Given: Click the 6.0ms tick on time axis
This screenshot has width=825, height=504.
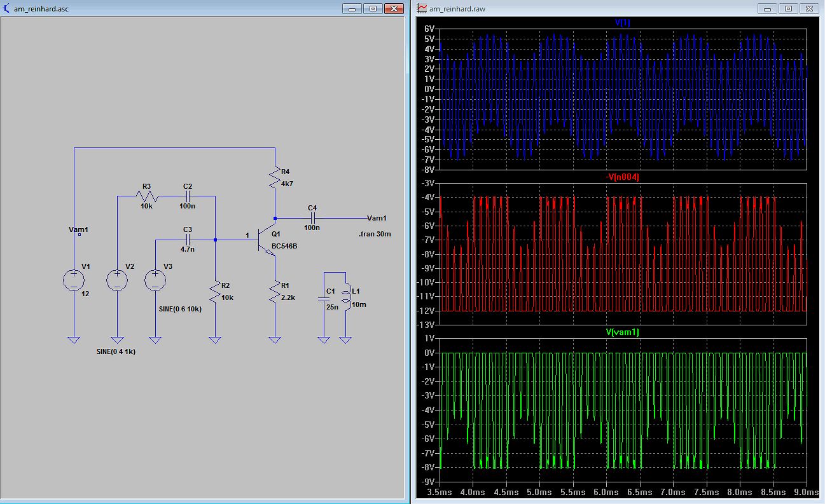Looking at the screenshot, I should 606,492.
